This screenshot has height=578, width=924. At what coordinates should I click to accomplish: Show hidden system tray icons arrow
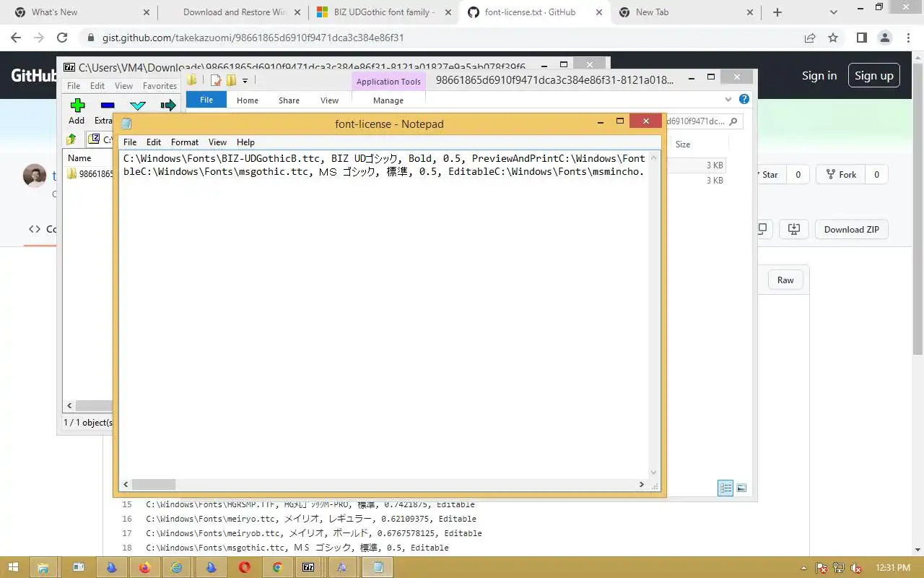click(804, 568)
